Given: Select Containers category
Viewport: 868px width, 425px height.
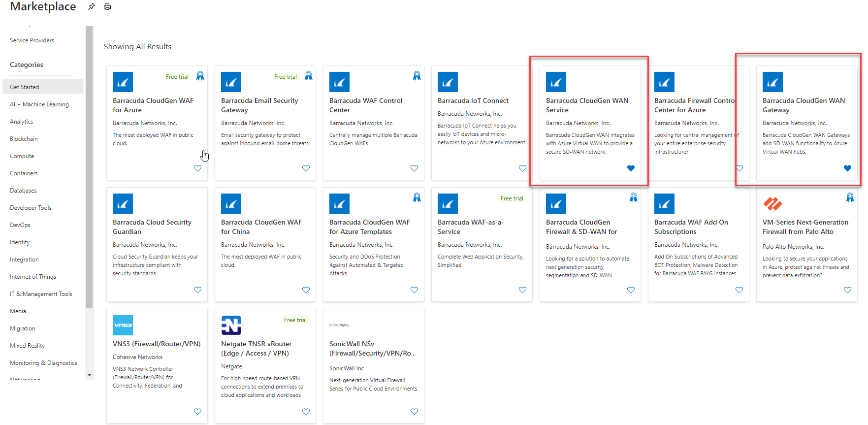Looking at the screenshot, I should (x=24, y=173).
